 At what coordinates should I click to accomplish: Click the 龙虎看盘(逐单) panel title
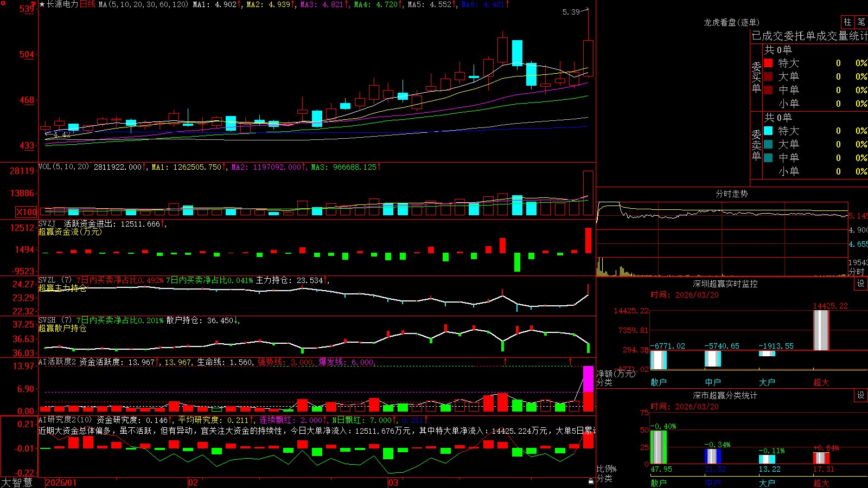(731, 22)
